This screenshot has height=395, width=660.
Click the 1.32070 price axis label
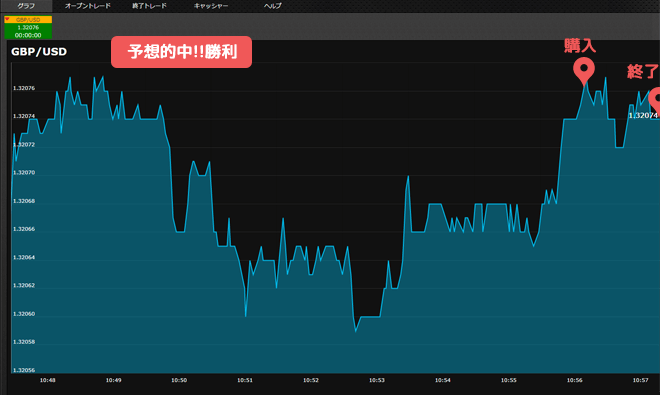point(24,173)
